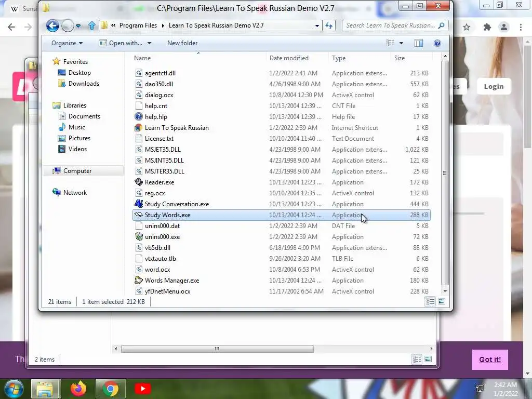Screen dimensions: 532x399
Task: Click horizontal scrollbar in background Explorer window
Action: (x=218, y=349)
